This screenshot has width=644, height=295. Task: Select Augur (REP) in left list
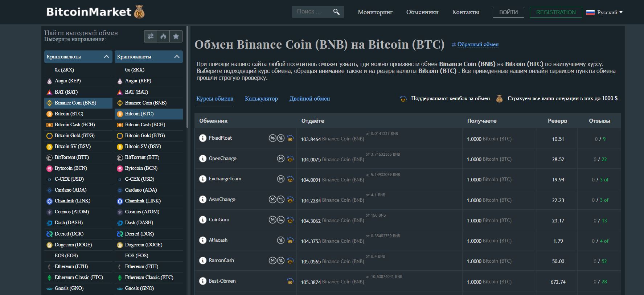78,81
